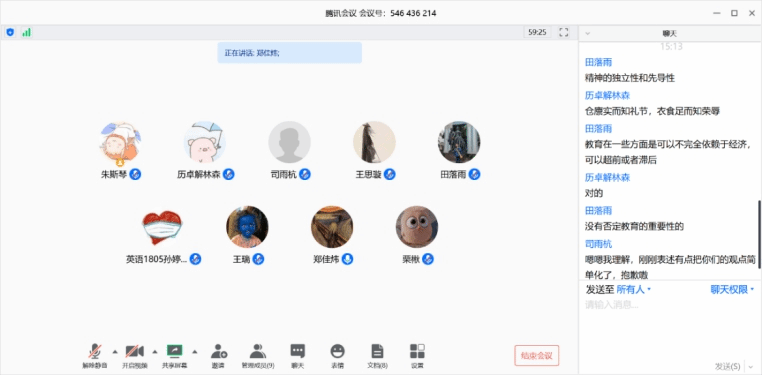762x375 pixels.
Task: Click the blue security shield icon
Action: point(10,33)
